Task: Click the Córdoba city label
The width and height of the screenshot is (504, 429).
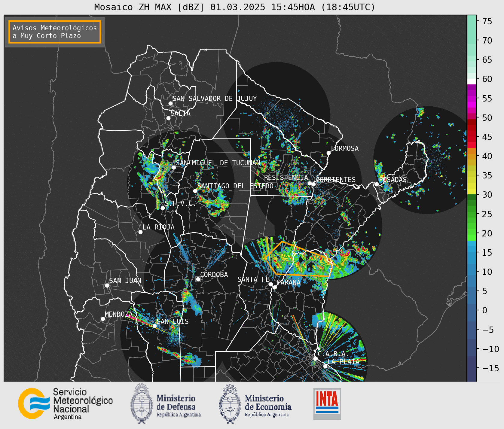Action: 214,275
